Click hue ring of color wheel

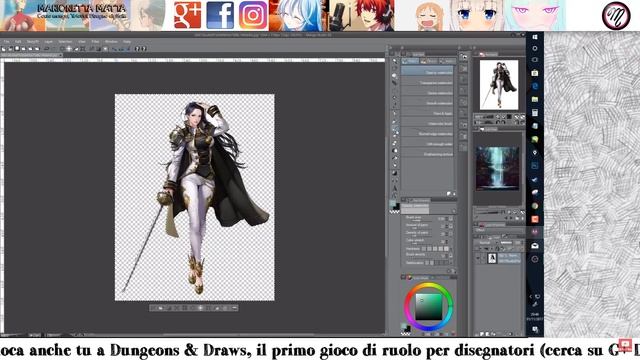(x=429, y=285)
